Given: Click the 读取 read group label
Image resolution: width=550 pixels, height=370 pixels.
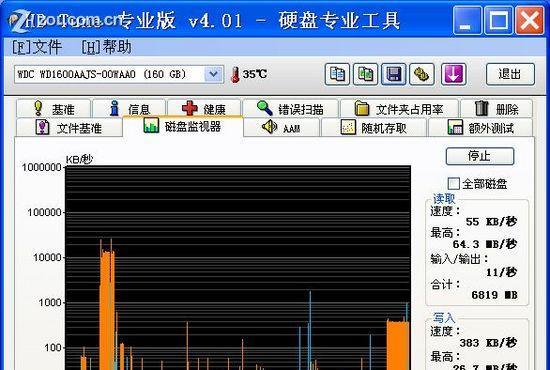Looking at the screenshot, I should pyautogui.click(x=444, y=199).
